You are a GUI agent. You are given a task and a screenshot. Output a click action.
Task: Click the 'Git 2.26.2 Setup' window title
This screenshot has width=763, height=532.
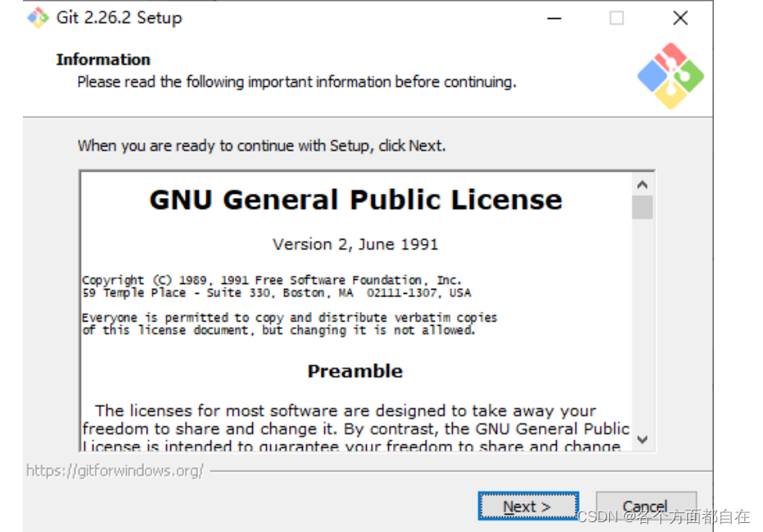(120, 17)
